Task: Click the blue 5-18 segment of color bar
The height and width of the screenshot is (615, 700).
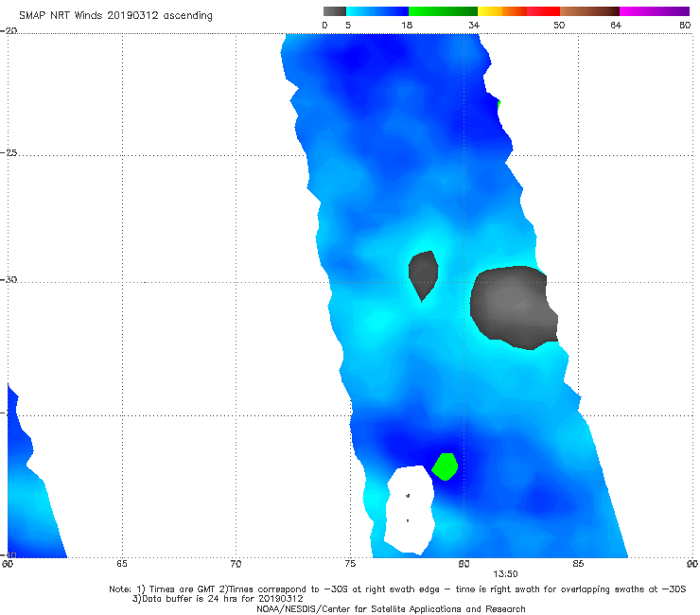Action: pos(377,11)
